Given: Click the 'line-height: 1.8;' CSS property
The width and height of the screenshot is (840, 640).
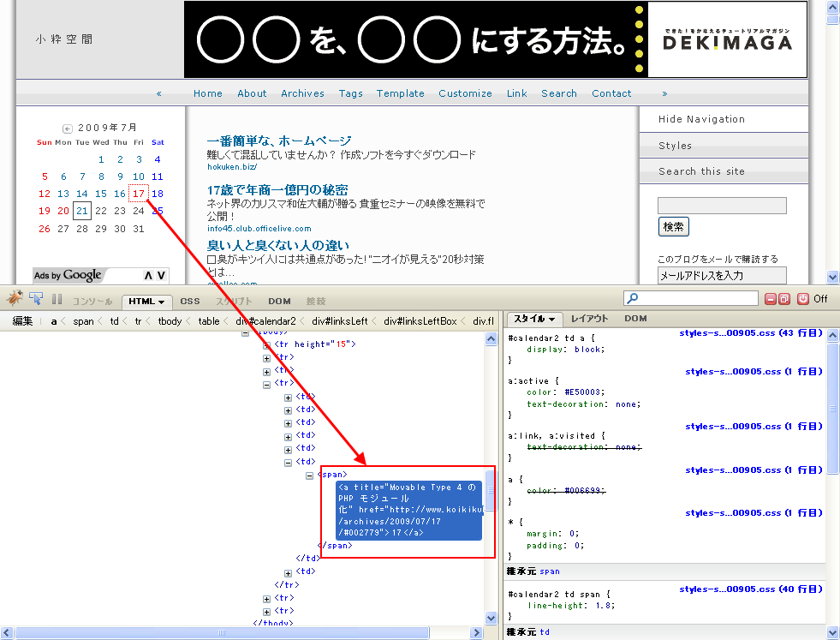Looking at the screenshot, I should pos(571,606).
